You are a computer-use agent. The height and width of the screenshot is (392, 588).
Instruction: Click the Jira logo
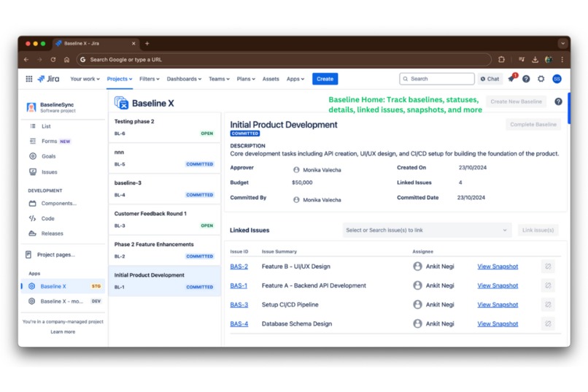coord(48,79)
